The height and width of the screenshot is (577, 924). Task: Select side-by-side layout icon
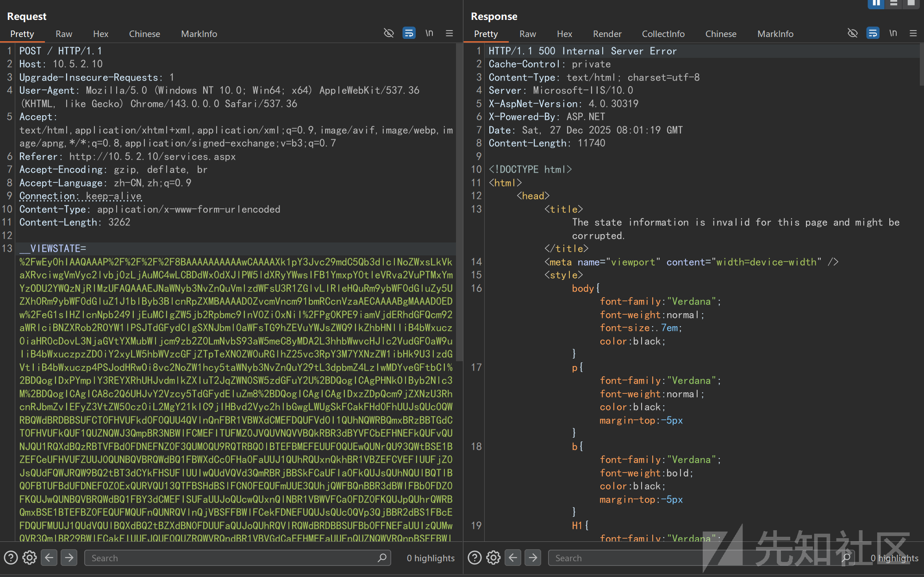coord(876,3)
